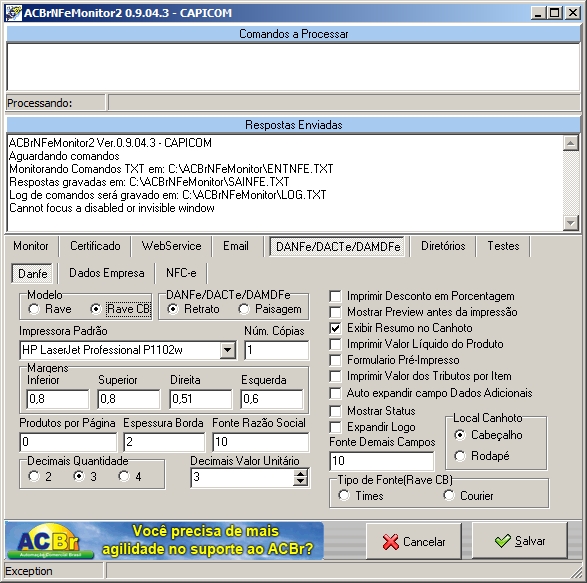The height and width of the screenshot is (583, 587).
Task: Switch to the Certificado tab
Action: click(x=95, y=246)
